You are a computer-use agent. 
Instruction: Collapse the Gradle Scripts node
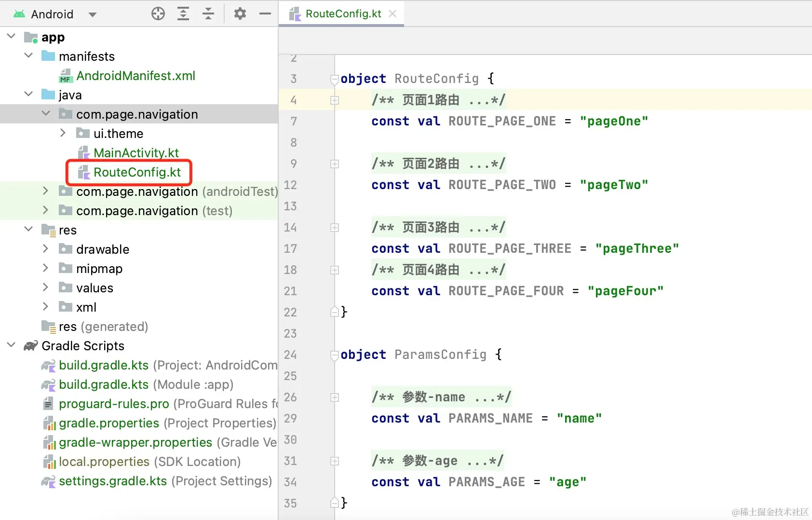(12, 345)
